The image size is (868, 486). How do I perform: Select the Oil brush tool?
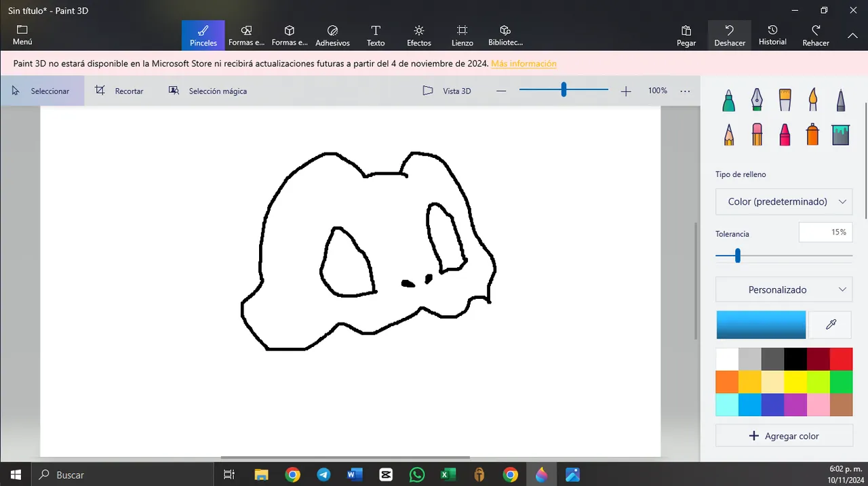coord(785,100)
